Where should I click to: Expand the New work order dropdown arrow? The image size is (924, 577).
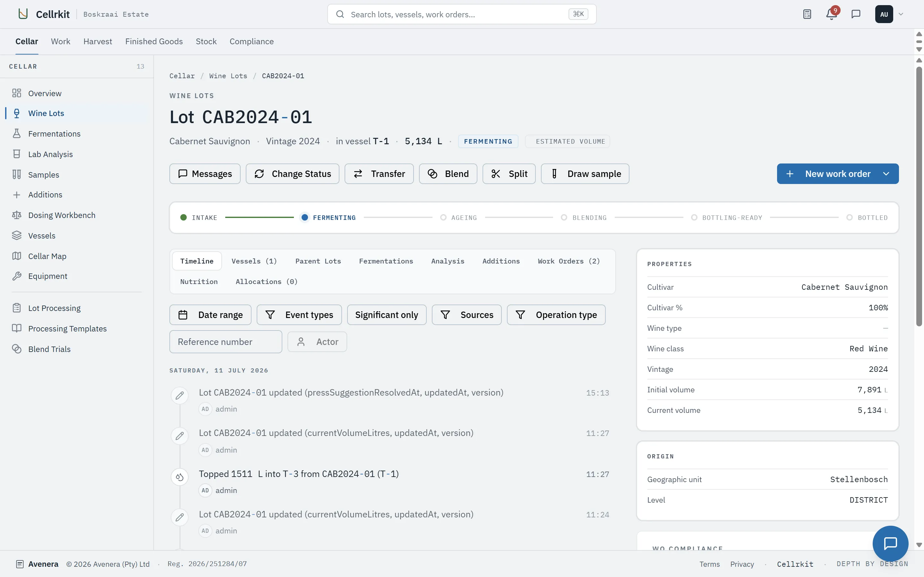[886, 174]
